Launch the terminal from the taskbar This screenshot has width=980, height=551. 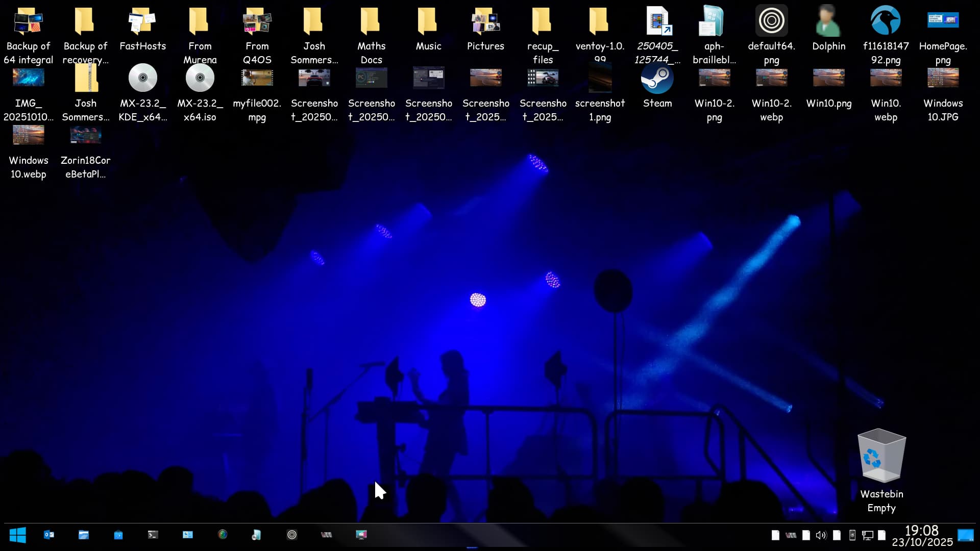tap(153, 535)
